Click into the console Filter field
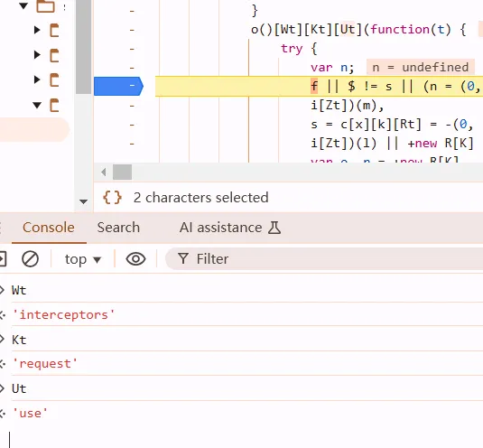Viewport: 483px width, 448px height. click(x=324, y=259)
